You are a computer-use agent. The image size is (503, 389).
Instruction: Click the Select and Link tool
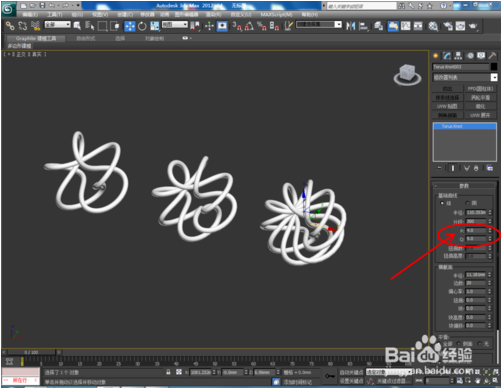pyautogui.click(x=10, y=26)
